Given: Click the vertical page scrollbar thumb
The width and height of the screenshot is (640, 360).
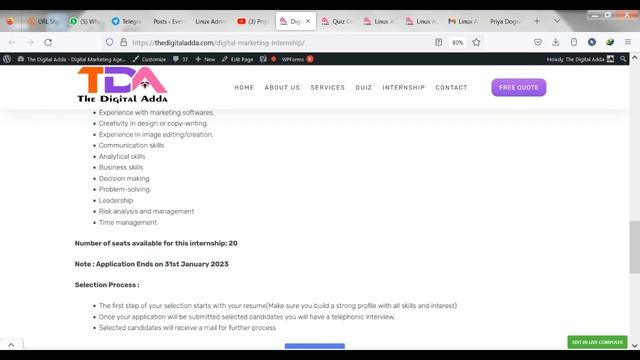Looking at the screenshot, I should point(634,247).
